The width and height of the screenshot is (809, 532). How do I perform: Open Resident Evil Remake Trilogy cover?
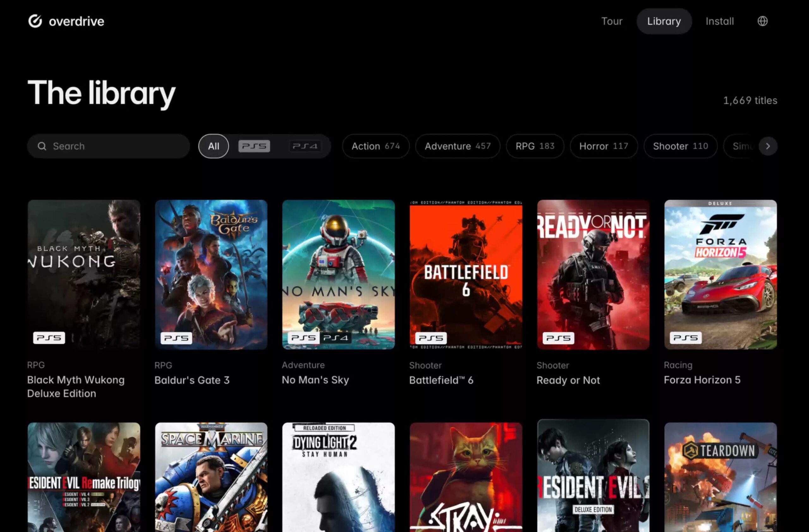click(84, 477)
